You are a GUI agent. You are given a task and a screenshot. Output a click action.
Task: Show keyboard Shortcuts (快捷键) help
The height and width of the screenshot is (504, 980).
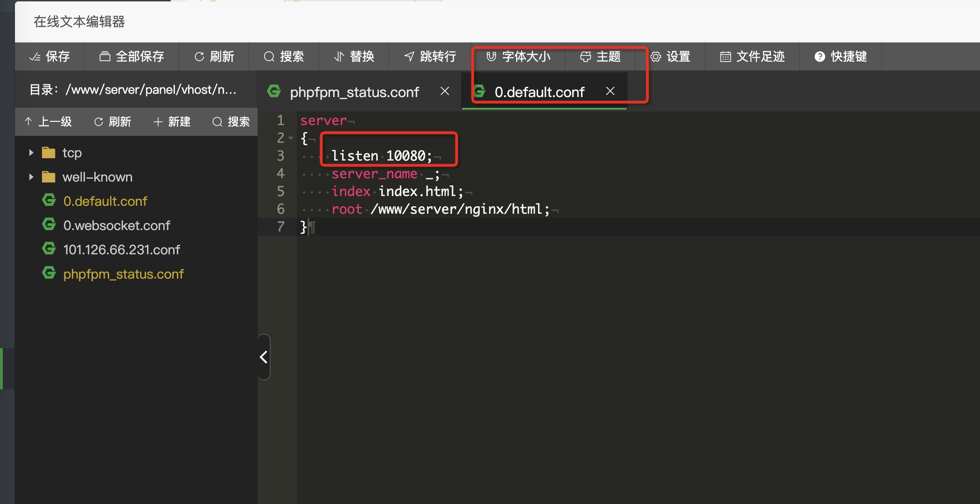[x=840, y=56]
